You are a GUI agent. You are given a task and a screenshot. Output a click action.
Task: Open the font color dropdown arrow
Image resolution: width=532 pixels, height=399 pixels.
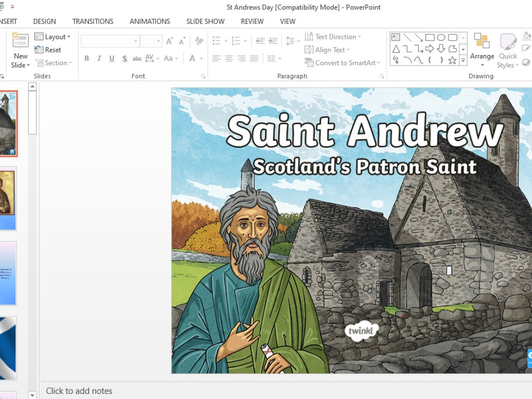tap(202, 59)
